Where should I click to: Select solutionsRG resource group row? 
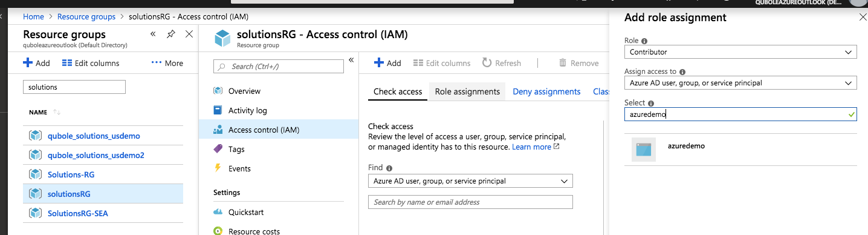pos(103,194)
